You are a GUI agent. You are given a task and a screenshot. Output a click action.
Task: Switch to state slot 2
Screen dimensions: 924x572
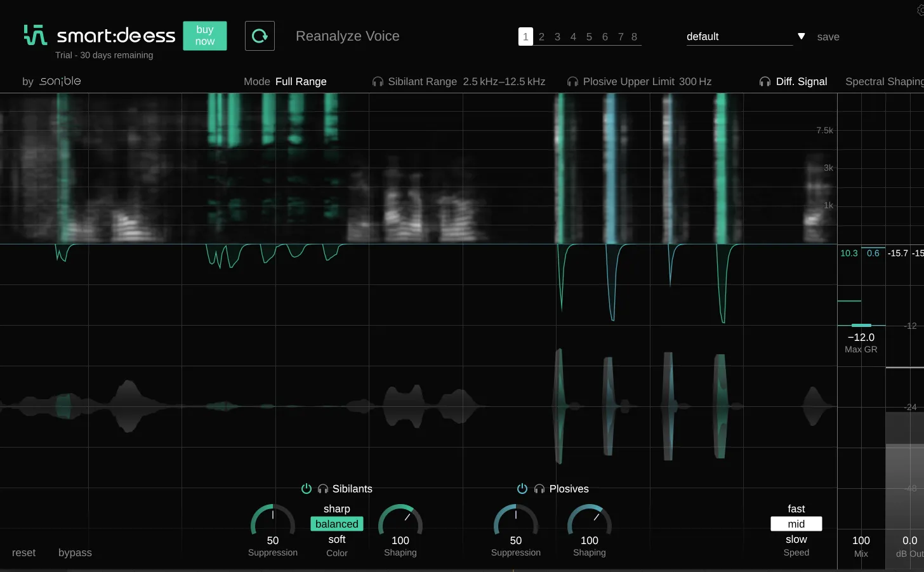(541, 37)
